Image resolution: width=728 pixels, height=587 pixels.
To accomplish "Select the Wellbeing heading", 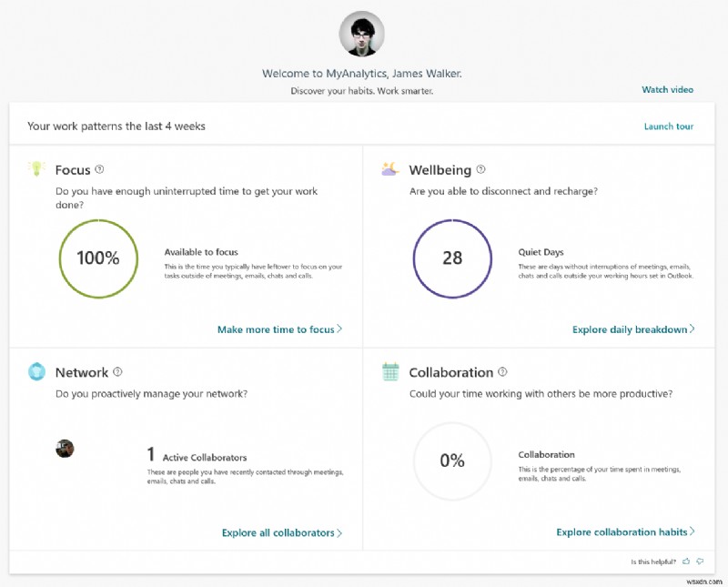I will pos(440,170).
